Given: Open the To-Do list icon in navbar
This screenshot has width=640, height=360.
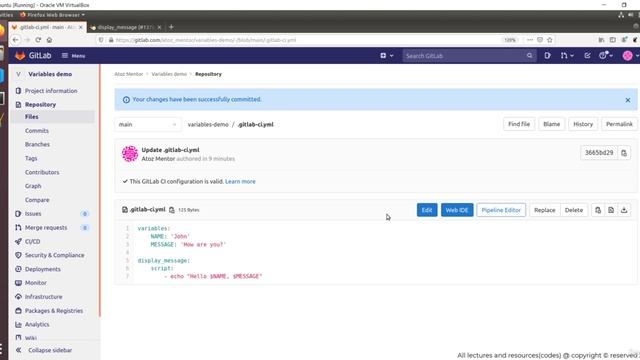Looking at the screenshot, I should pos(587,56).
